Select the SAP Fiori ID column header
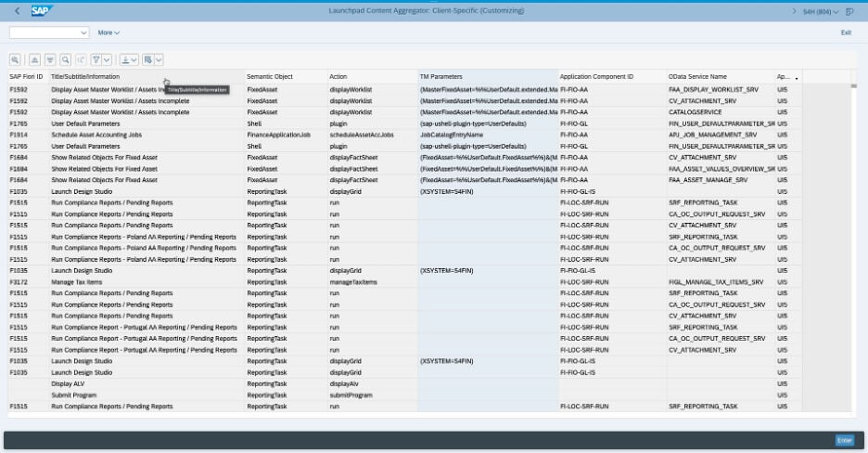The image size is (868, 453). click(x=26, y=76)
